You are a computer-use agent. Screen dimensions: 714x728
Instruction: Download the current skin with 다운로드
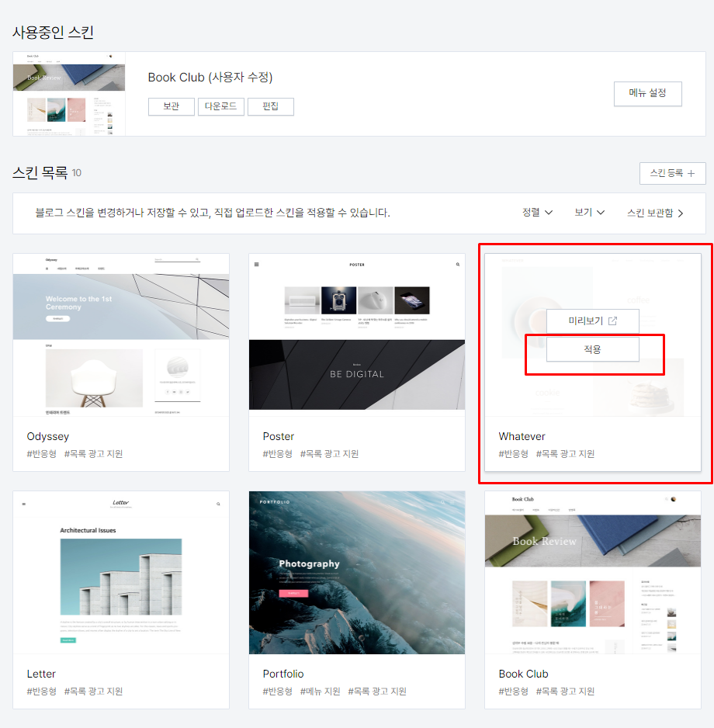click(x=221, y=106)
